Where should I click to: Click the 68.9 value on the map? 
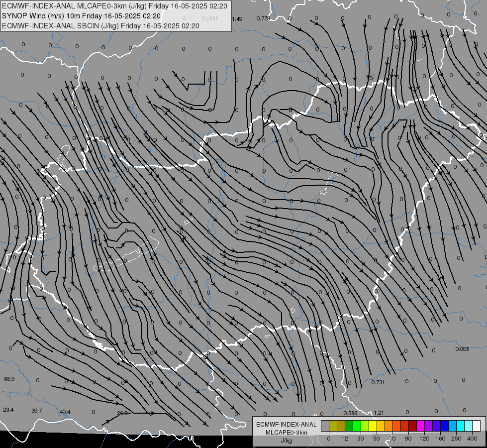(9, 379)
